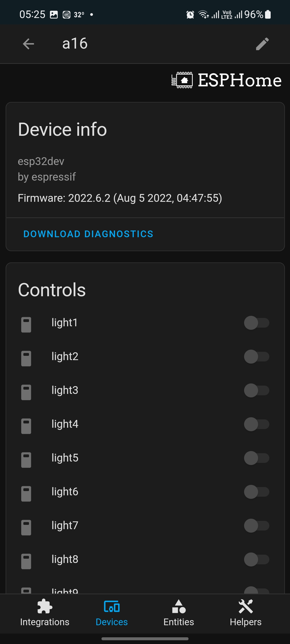Viewport: 290px width, 644px height.
Task: Toggle the light1 switch on
Action: pyautogui.click(x=256, y=323)
